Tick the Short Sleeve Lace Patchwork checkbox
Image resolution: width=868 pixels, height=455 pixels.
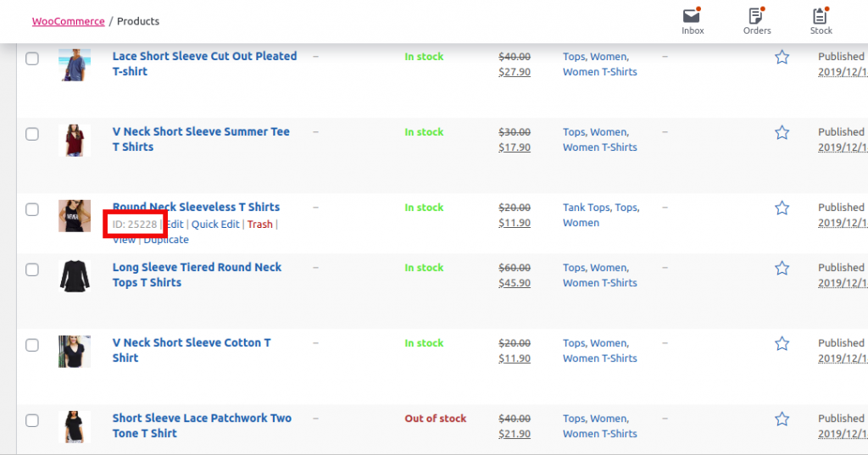[x=32, y=420]
